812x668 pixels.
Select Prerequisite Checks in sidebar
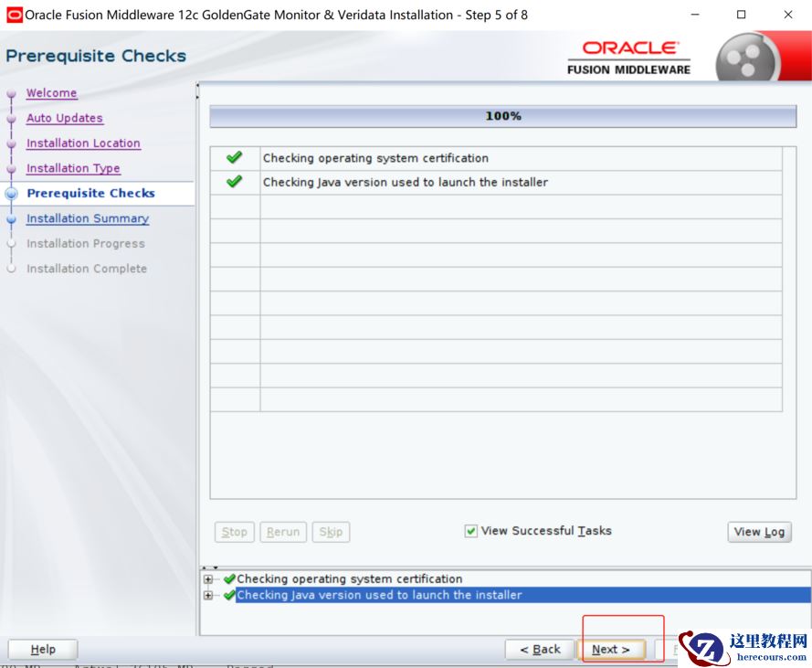90,194
